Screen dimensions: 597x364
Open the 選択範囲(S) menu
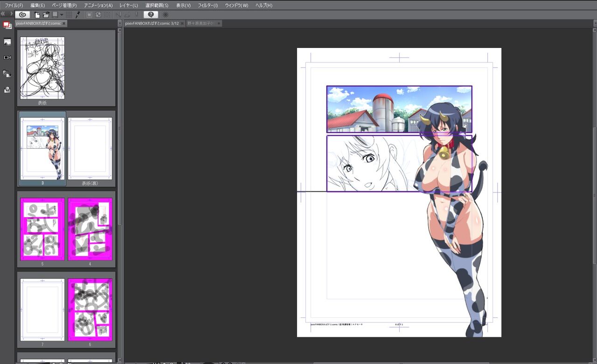tap(157, 5)
